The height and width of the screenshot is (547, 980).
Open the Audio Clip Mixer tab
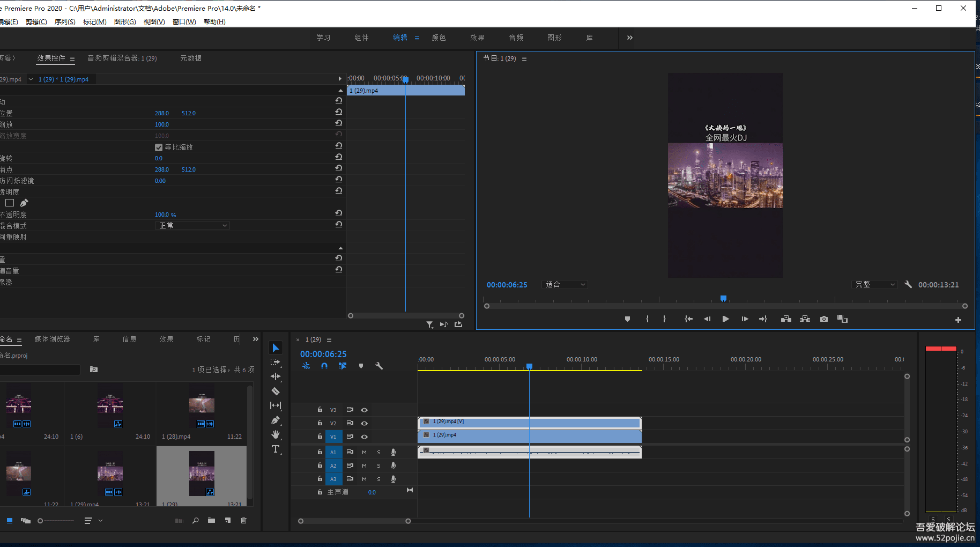(x=122, y=58)
